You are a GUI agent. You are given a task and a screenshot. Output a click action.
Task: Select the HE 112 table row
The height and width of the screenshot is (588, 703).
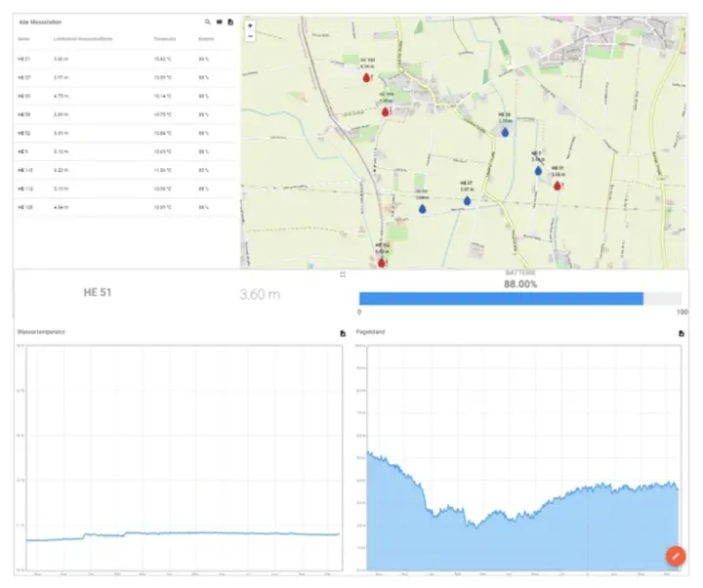[126, 189]
